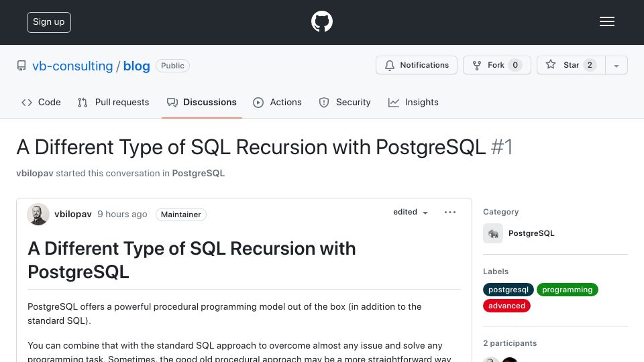Click the star count 2
Image resolution: width=644 pixels, height=362 pixels.
pyautogui.click(x=590, y=65)
